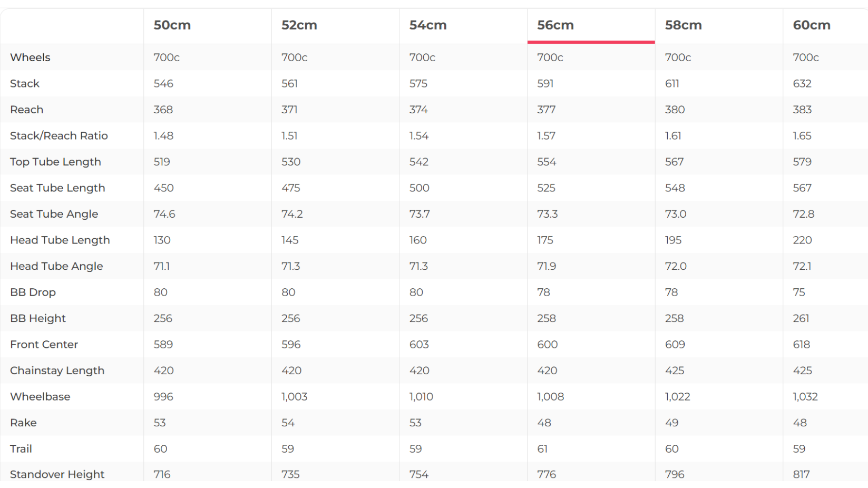
Task: Click the highlighted 56cm column header
Action: [x=555, y=25]
